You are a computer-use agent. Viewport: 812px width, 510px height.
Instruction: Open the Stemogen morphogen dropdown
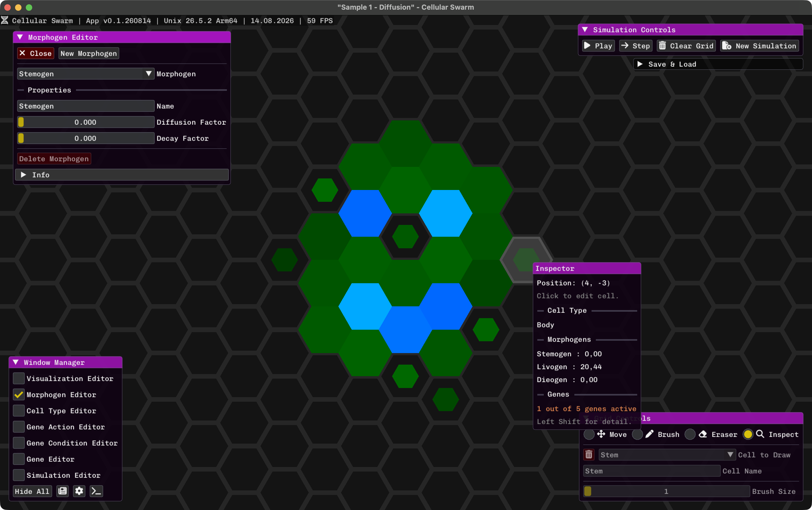pos(86,74)
